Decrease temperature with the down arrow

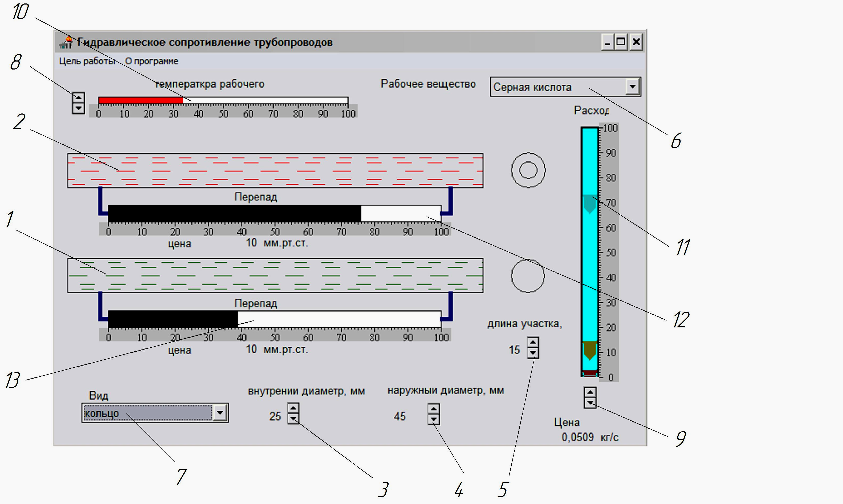(78, 108)
